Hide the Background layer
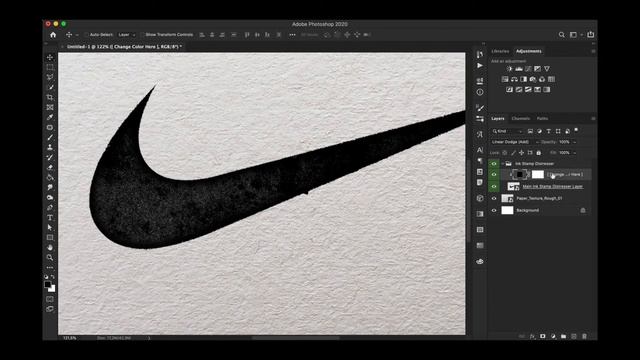This screenshot has width=640, height=360. coord(494,210)
